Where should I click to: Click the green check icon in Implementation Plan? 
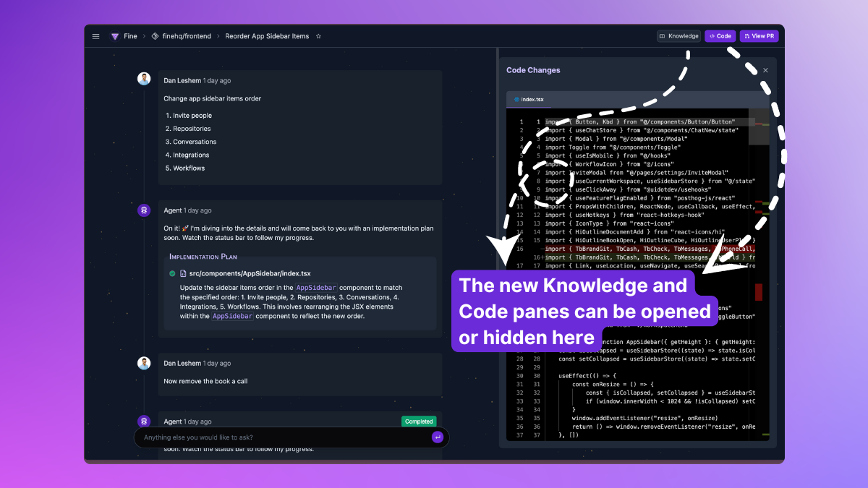172,273
